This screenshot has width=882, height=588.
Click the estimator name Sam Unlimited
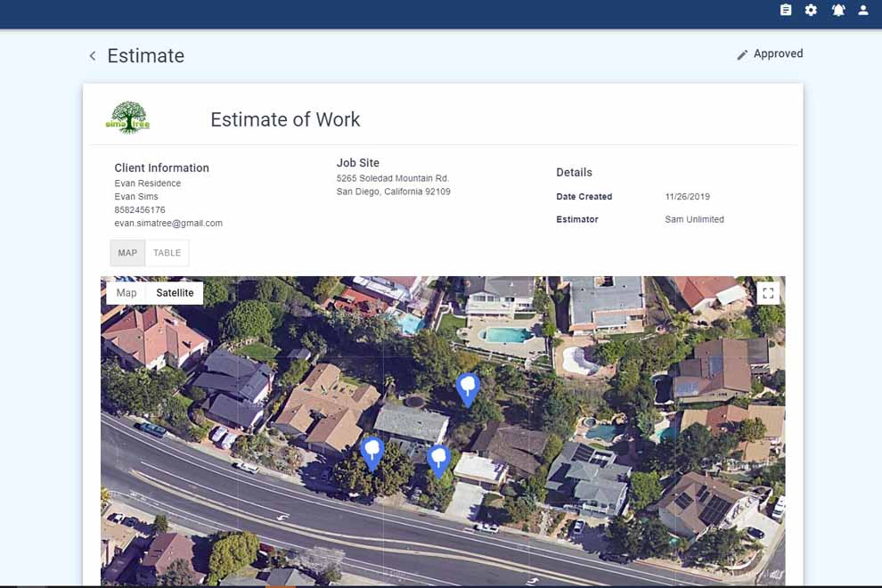click(694, 219)
